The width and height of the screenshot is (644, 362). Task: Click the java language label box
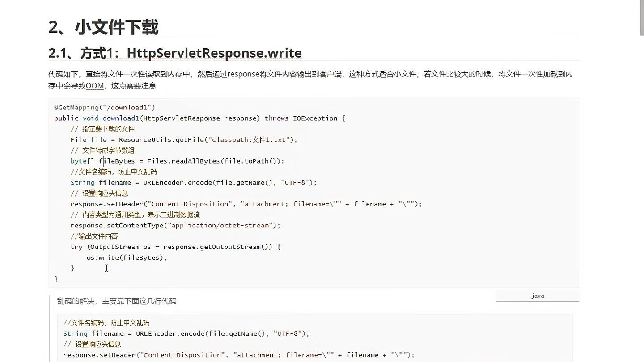(538, 296)
